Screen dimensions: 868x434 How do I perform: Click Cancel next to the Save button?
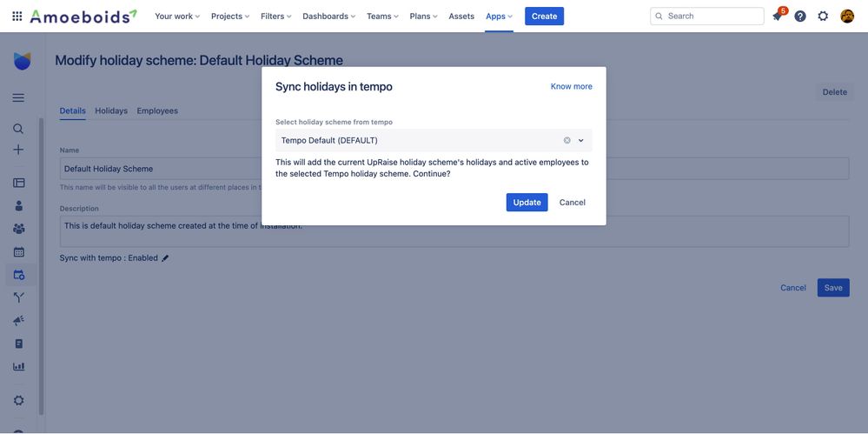pos(793,288)
